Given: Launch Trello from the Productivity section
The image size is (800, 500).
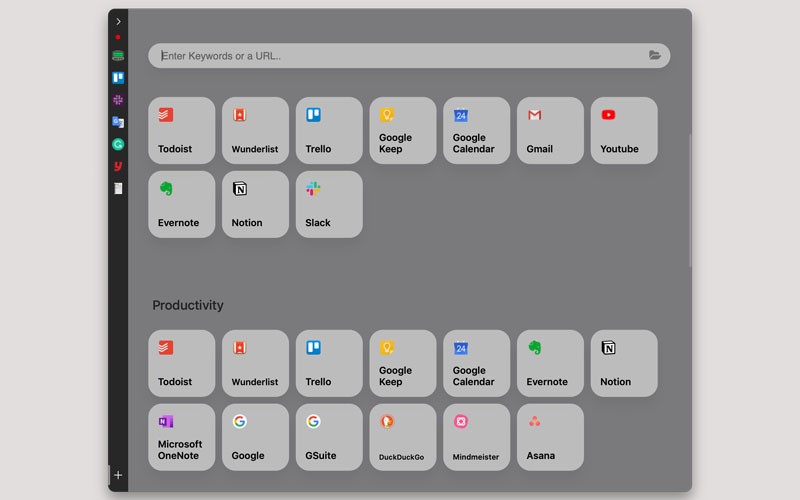Looking at the screenshot, I should coord(329,363).
